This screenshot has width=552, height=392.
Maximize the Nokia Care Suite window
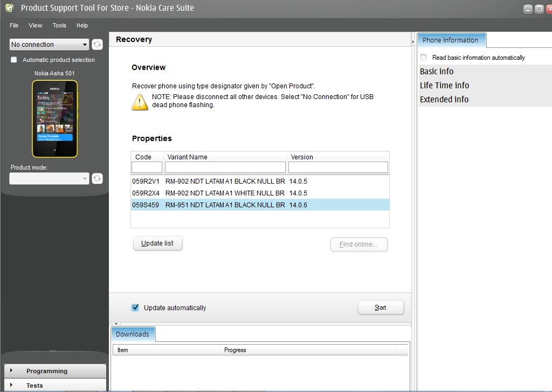[x=539, y=9]
